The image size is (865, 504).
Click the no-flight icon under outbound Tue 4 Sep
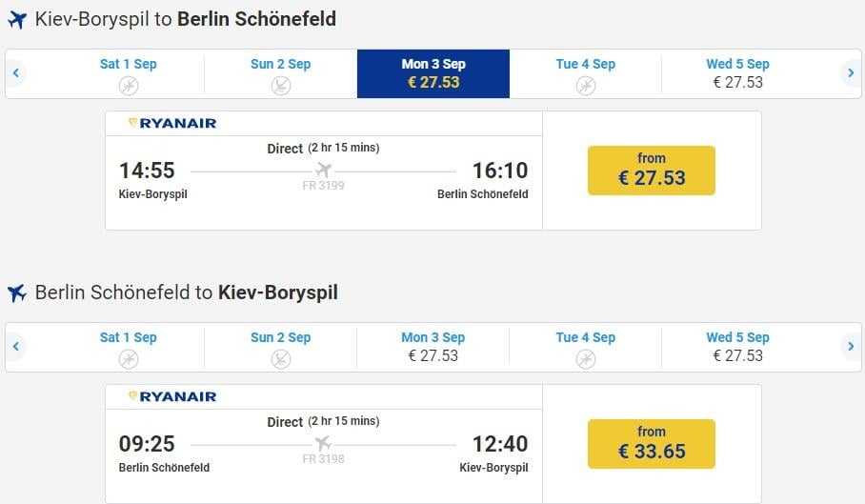586,86
